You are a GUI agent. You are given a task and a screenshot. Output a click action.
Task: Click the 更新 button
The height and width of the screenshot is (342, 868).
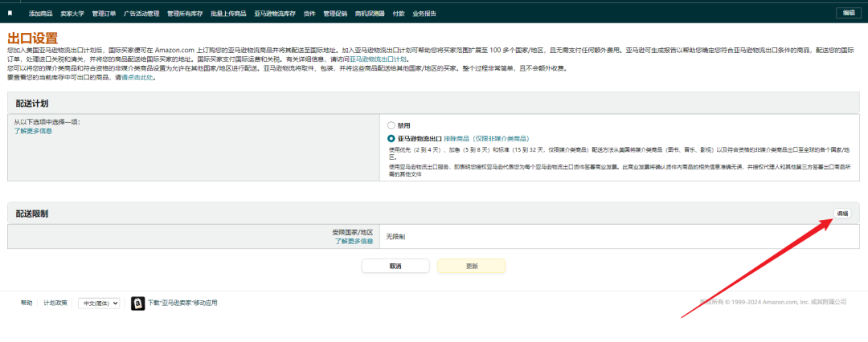point(472,266)
